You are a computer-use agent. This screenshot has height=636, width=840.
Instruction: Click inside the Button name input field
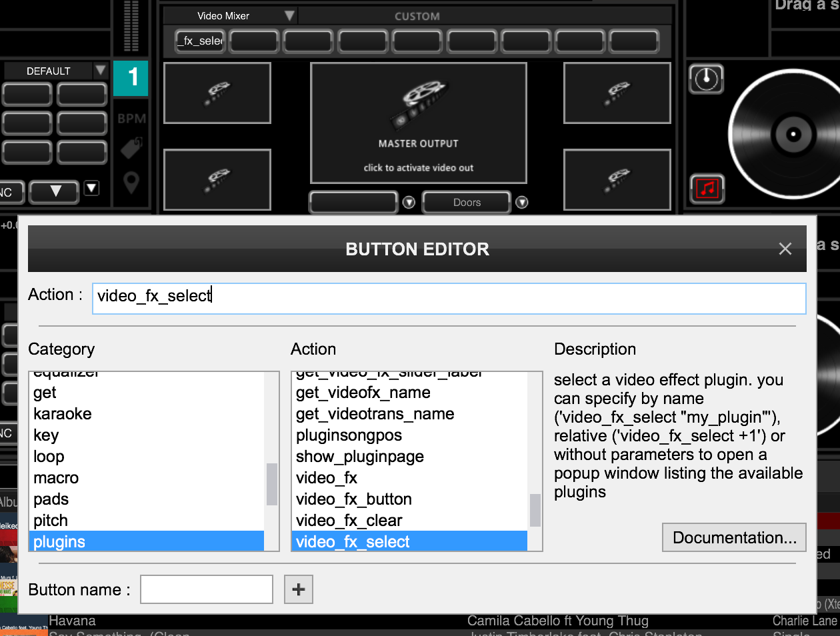(x=206, y=589)
